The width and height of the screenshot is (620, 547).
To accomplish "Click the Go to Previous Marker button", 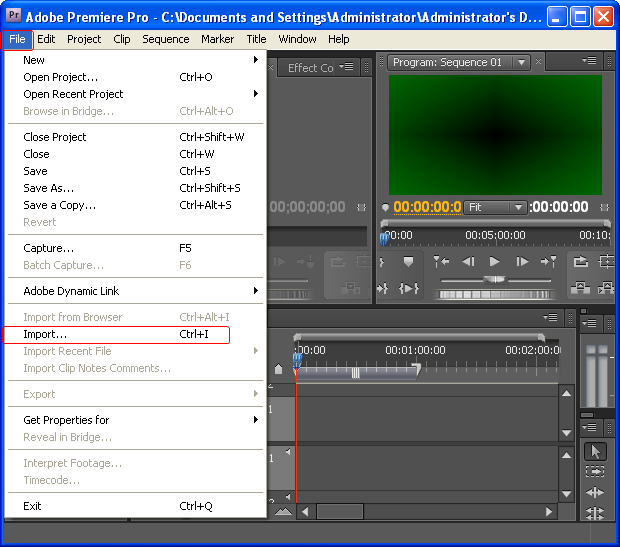I will pyautogui.click(x=441, y=261).
